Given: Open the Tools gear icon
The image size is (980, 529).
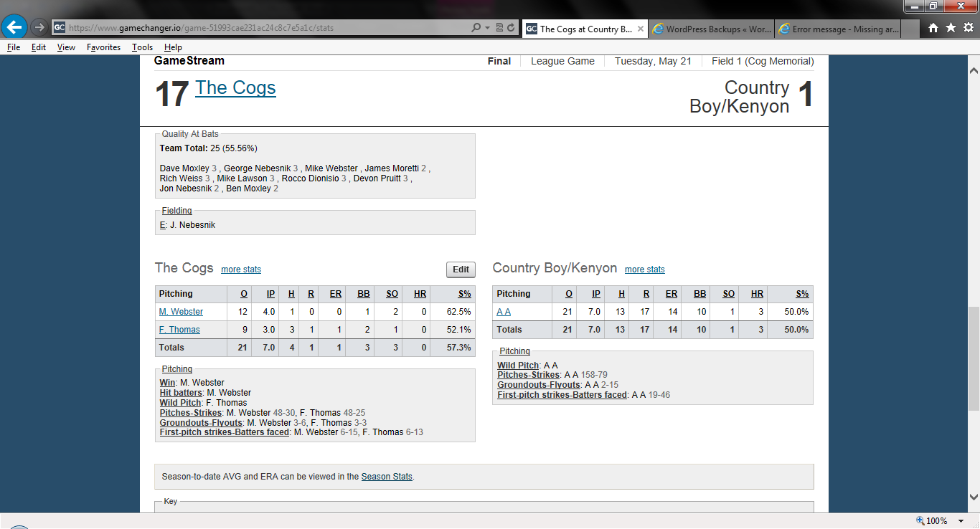Looking at the screenshot, I should tap(968, 28).
